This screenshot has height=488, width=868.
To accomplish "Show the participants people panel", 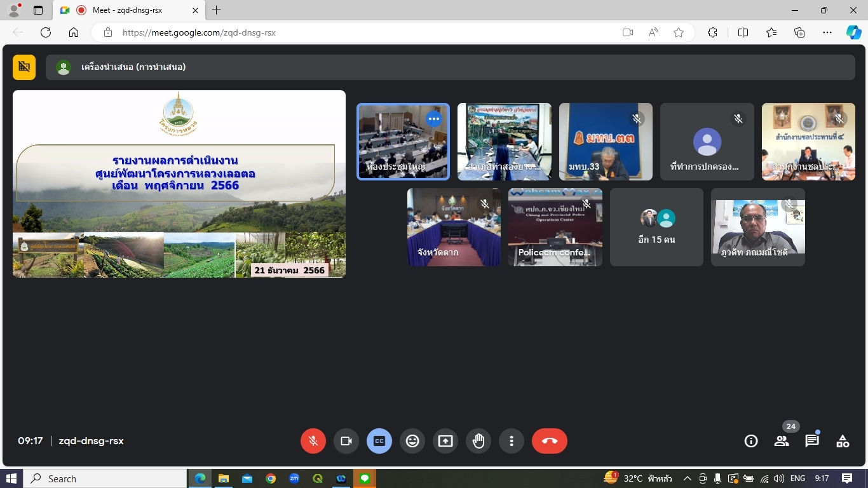I will pyautogui.click(x=782, y=441).
